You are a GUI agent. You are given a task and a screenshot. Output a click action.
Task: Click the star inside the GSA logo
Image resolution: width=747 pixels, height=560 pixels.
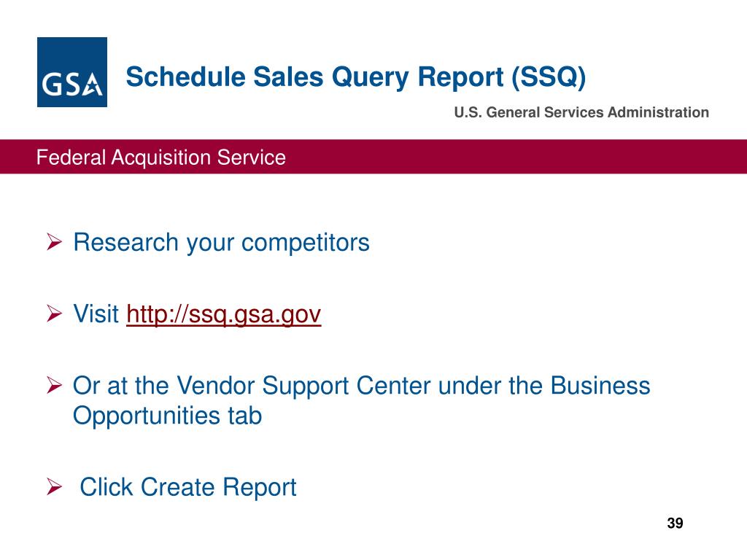(x=93, y=85)
